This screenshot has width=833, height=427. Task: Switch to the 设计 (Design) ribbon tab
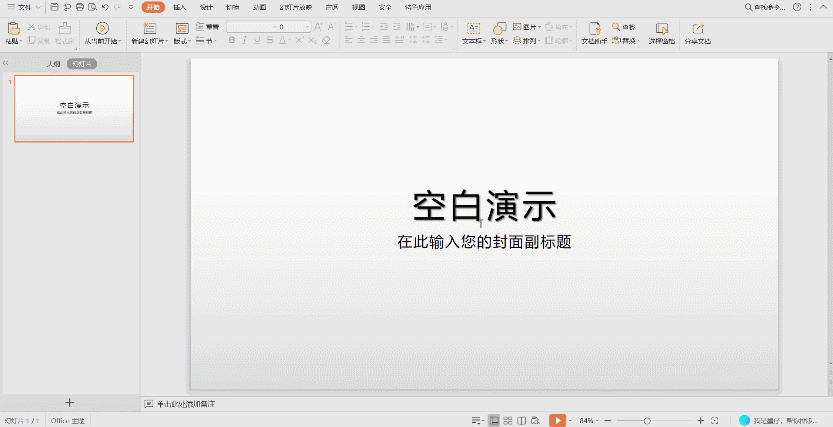[206, 7]
